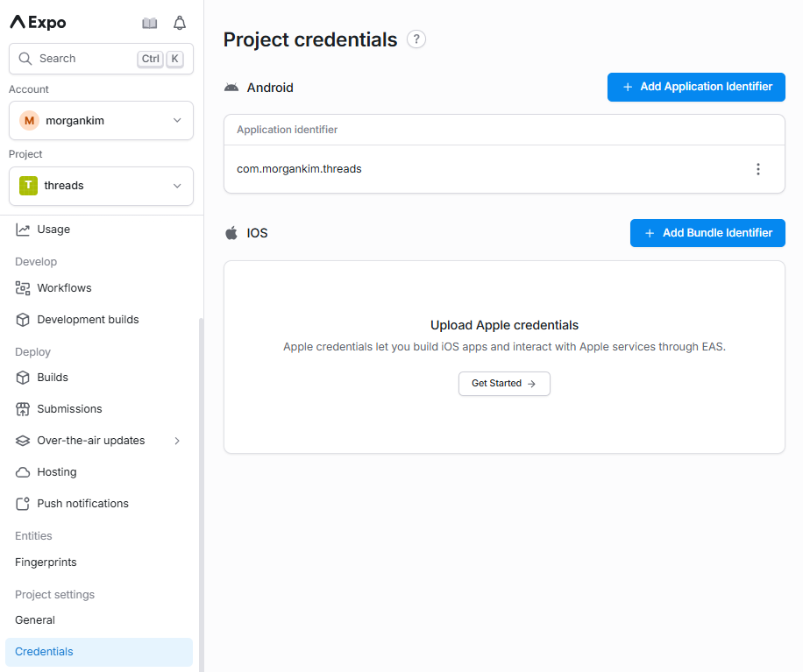Click the Android robot icon
Viewport: 803px width, 672px height.
(231, 88)
